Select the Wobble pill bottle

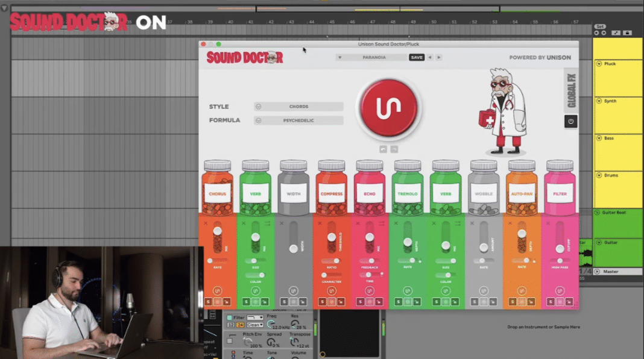point(484,188)
